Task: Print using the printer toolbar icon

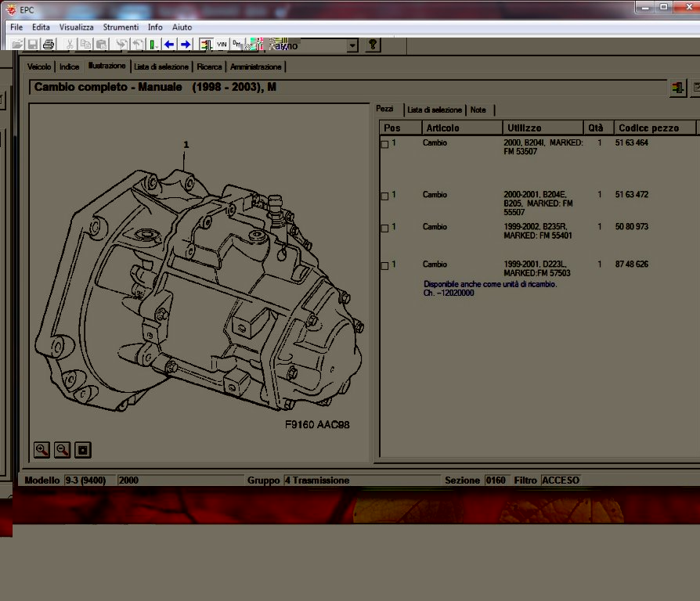Action: pyautogui.click(x=49, y=45)
